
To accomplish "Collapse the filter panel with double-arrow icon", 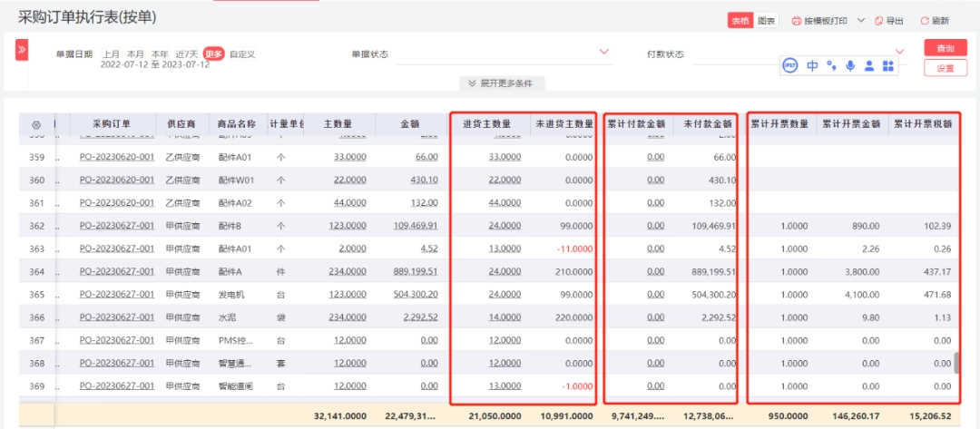I will (22, 49).
